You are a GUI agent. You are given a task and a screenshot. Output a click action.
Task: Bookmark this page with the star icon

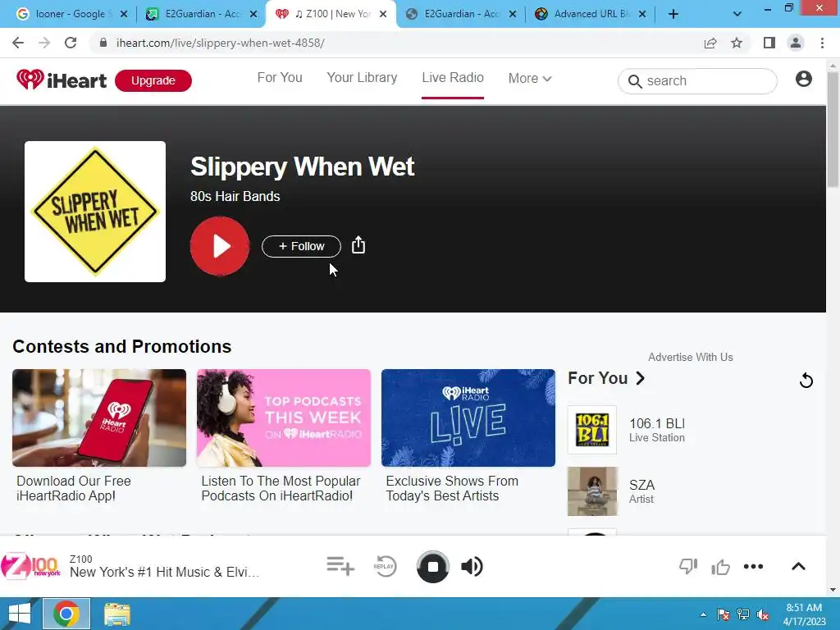(x=737, y=43)
